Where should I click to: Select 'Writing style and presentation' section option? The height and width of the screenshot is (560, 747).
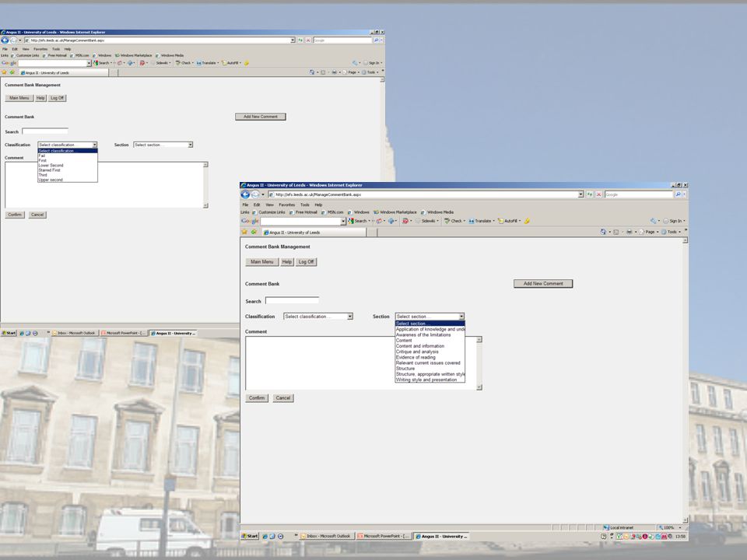[430, 380]
